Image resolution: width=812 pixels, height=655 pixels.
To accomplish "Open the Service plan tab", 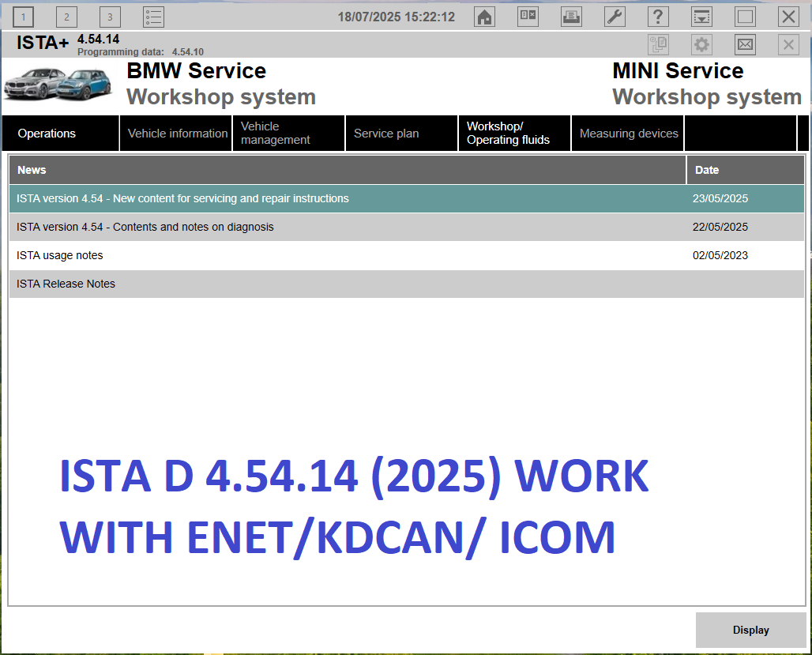I will [x=386, y=133].
